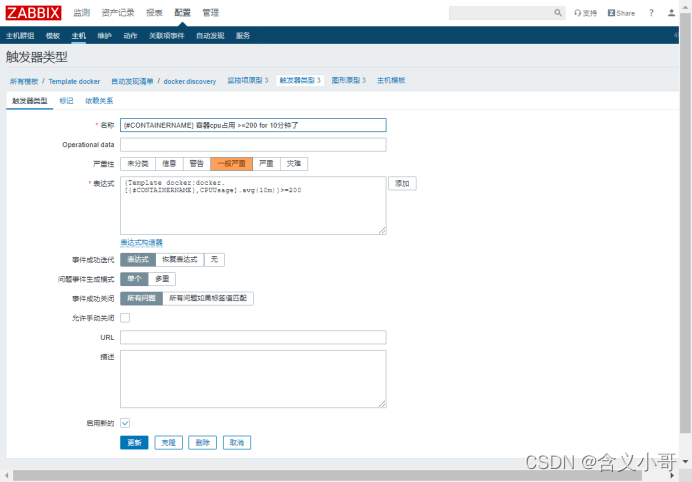Image resolution: width=692 pixels, height=482 pixels.
Task: Open 监控项原型 3 link
Action: pyautogui.click(x=248, y=80)
